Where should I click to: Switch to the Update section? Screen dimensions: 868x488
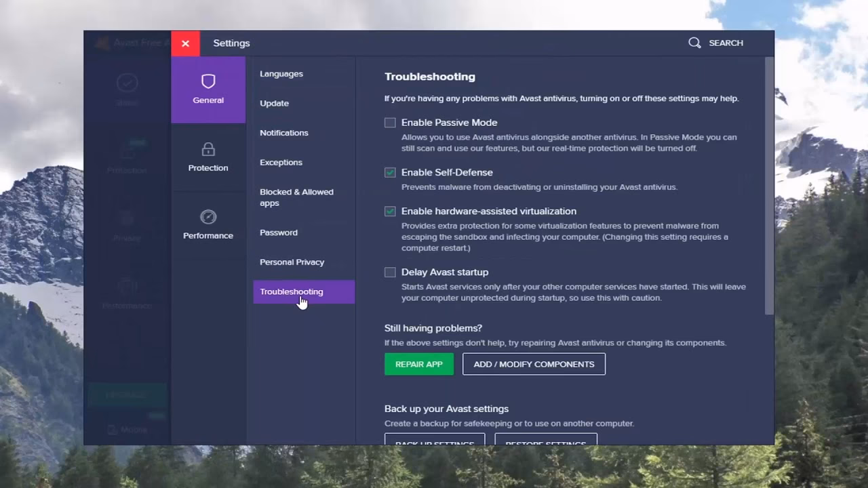(x=274, y=103)
